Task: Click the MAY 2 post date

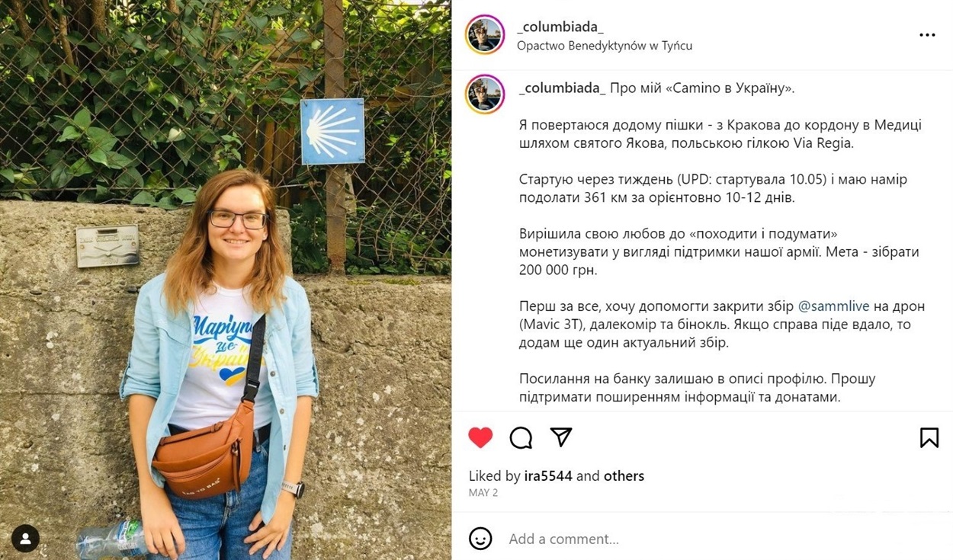Action: pyautogui.click(x=483, y=493)
